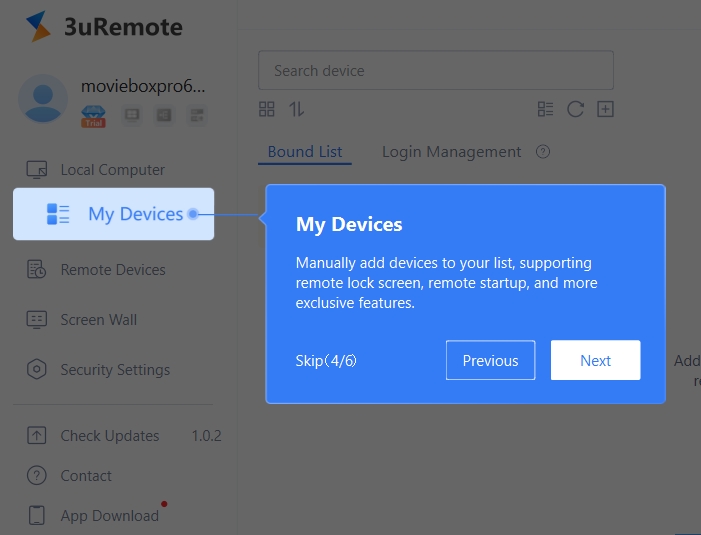701x535 pixels.
Task: Open Remote Devices section
Action: (x=114, y=270)
